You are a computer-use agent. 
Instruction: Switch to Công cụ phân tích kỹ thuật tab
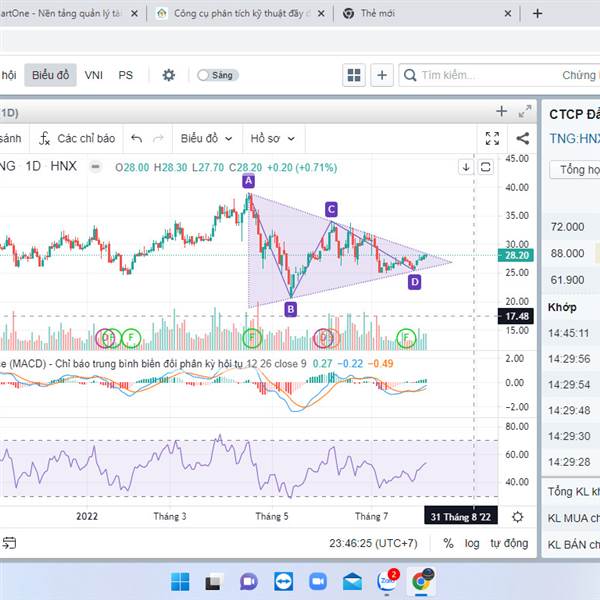point(240,14)
